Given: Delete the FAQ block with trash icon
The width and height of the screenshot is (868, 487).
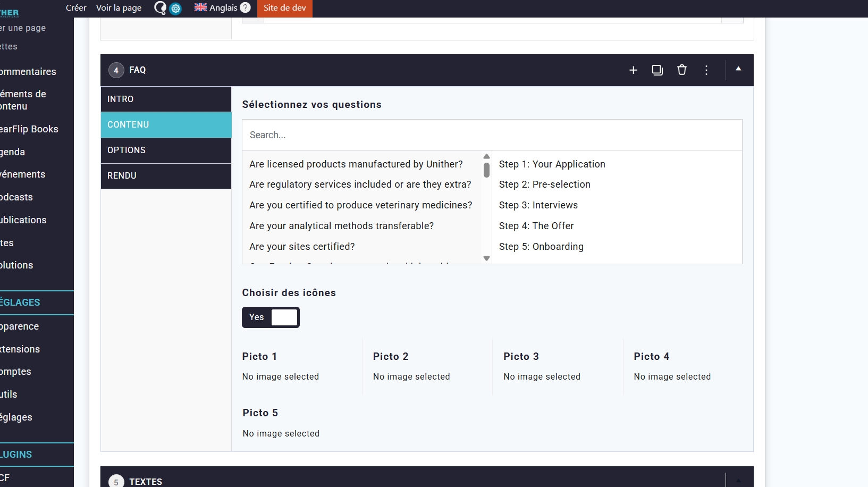Looking at the screenshot, I should point(682,70).
